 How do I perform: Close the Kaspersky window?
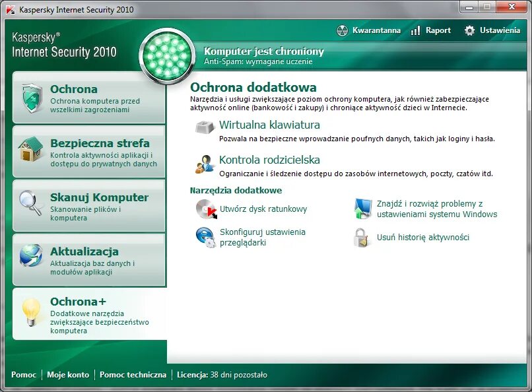[512, 7]
